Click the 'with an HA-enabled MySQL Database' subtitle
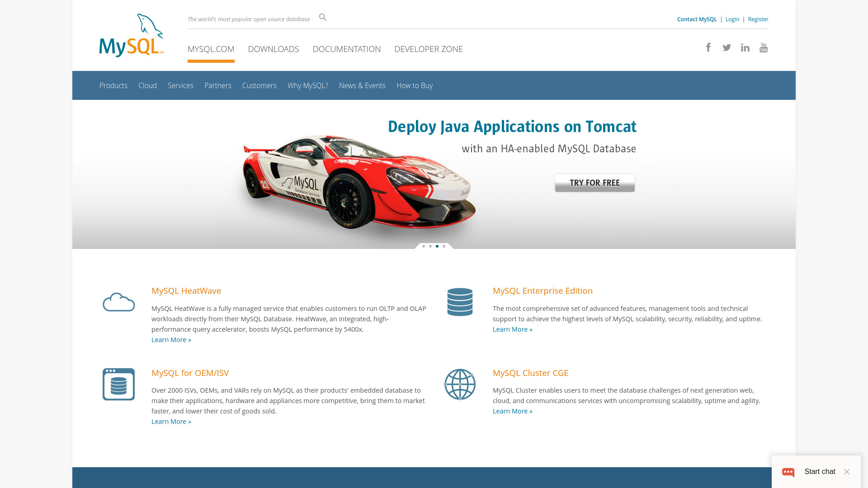The height and width of the screenshot is (488, 868). click(549, 149)
